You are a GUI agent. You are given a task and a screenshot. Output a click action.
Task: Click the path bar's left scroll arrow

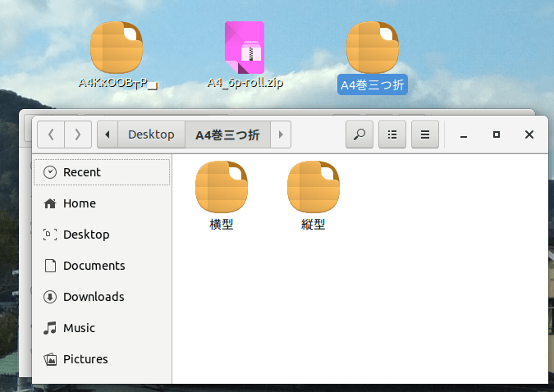point(108,134)
